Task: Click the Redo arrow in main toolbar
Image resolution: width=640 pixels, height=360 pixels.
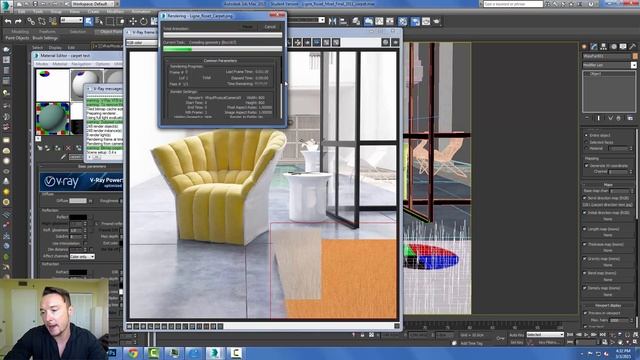Action: click(x=18, y=21)
